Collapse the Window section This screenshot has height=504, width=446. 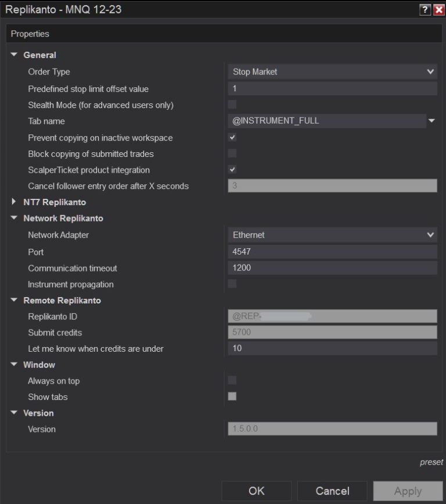pos(15,364)
